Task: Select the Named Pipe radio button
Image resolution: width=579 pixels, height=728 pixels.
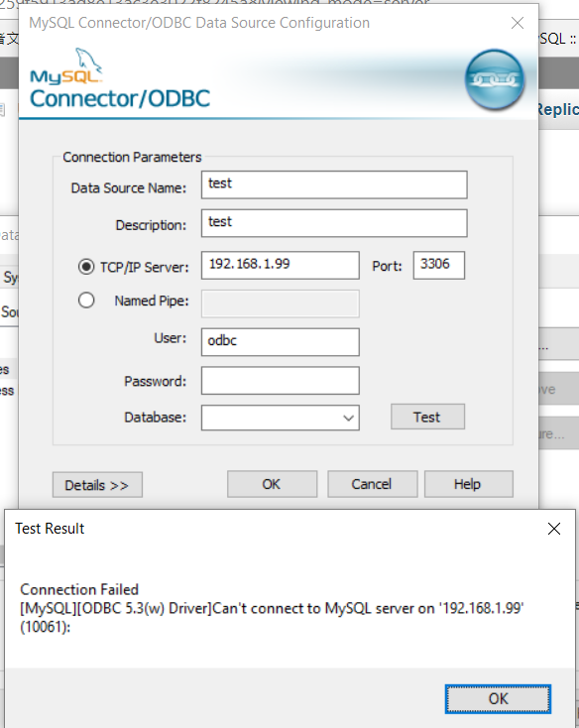Action: point(86,301)
